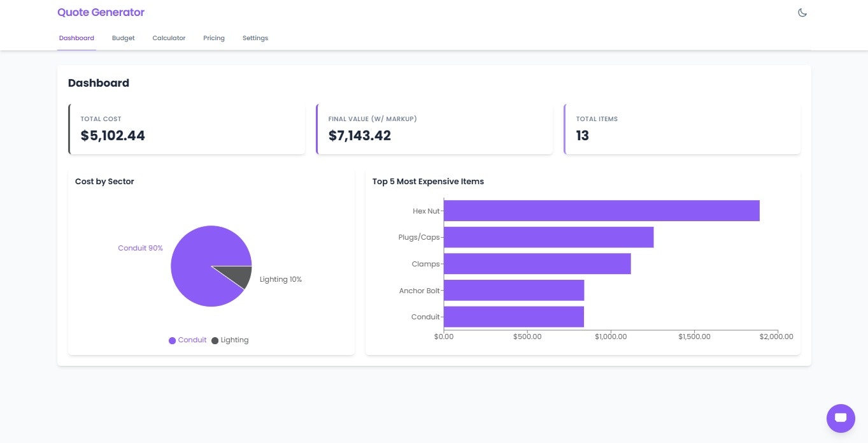This screenshot has width=868, height=443.
Task: Toggle the Conduit legend entry
Action: pos(188,340)
